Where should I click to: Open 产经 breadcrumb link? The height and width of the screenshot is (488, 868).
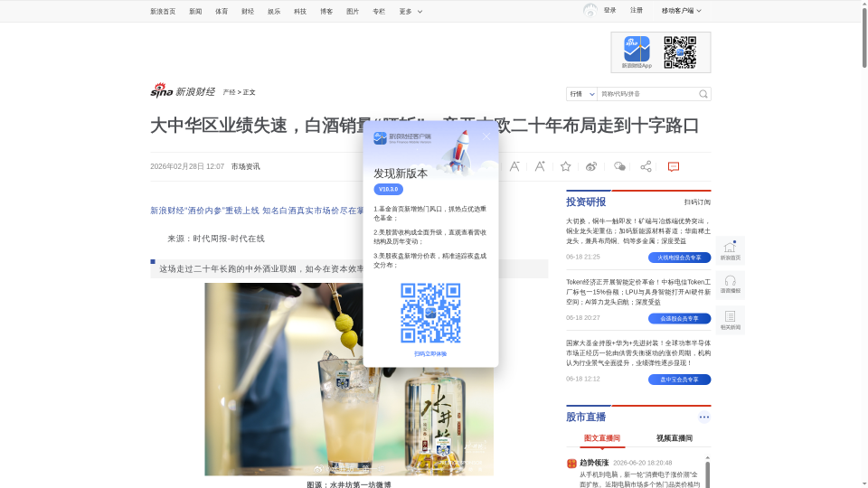pyautogui.click(x=229, y=92)
